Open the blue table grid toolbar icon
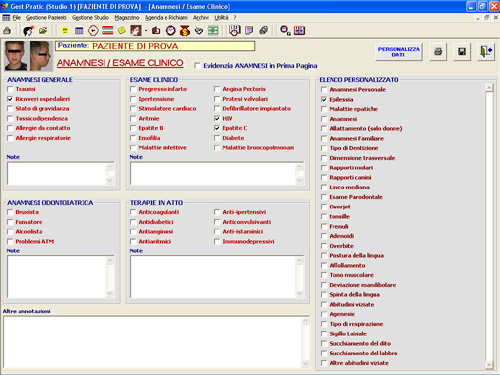Image resolution: width=500 pixels, height=375 pixels. [x=79, y=31]
